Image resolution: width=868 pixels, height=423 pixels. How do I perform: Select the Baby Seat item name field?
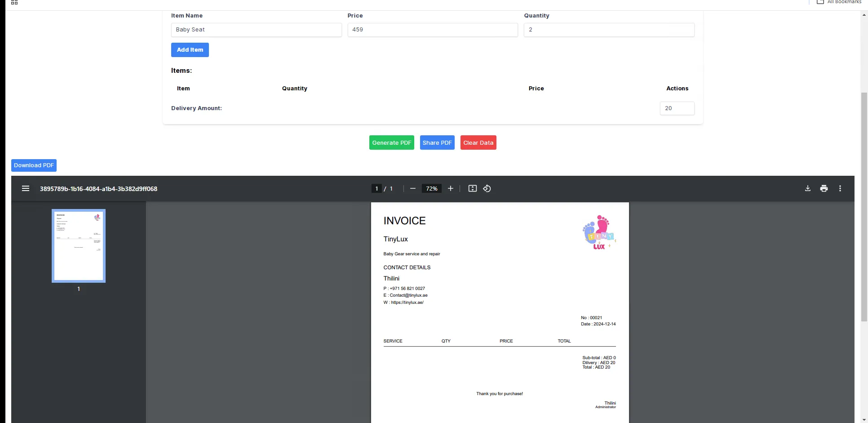click(256, 30)
